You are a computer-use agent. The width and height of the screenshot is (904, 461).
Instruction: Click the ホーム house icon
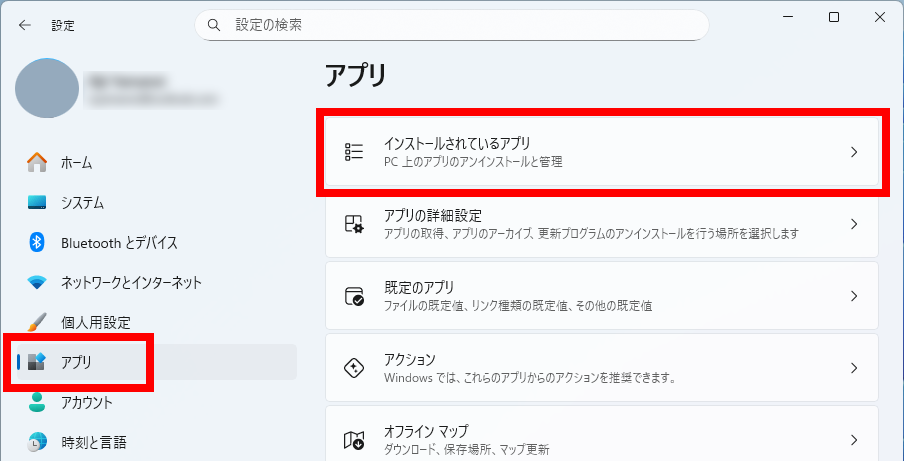point(37,162)
